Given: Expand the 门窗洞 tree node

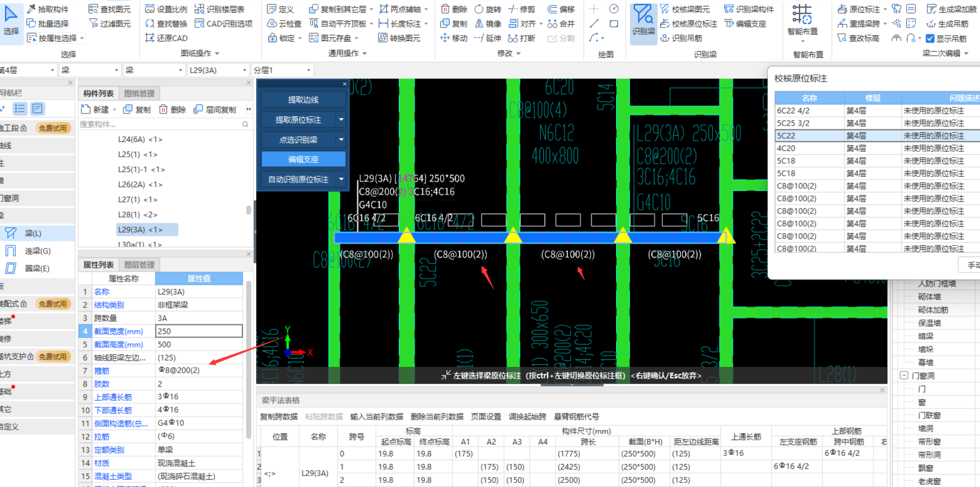Looking at the screenshot, I should coord(904,375).
